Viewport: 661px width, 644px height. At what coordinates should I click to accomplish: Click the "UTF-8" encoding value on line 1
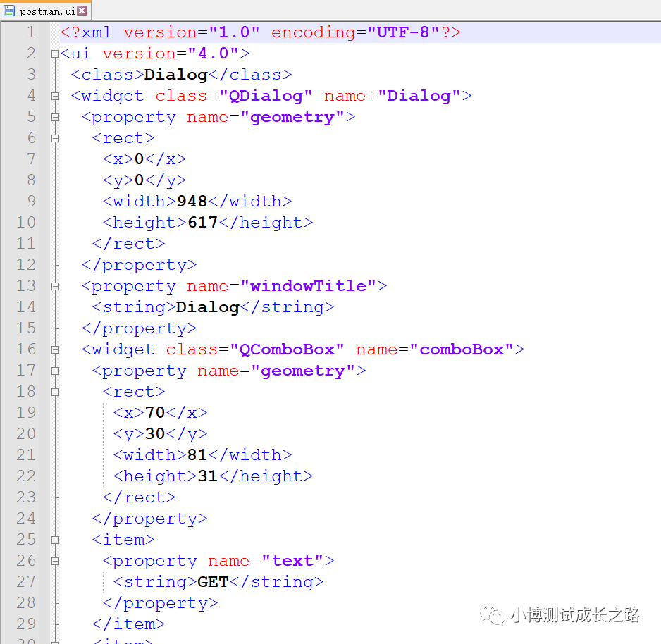coord(404,32)
